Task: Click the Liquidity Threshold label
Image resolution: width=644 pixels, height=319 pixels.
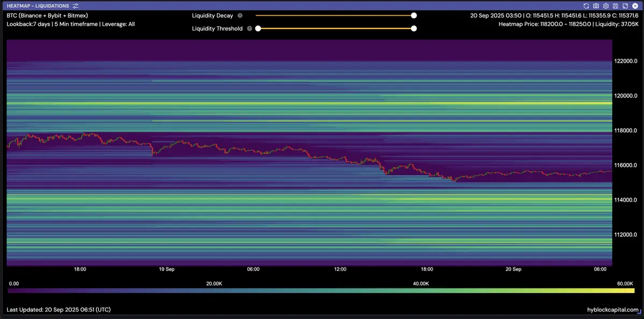Action: click(218, 29)
